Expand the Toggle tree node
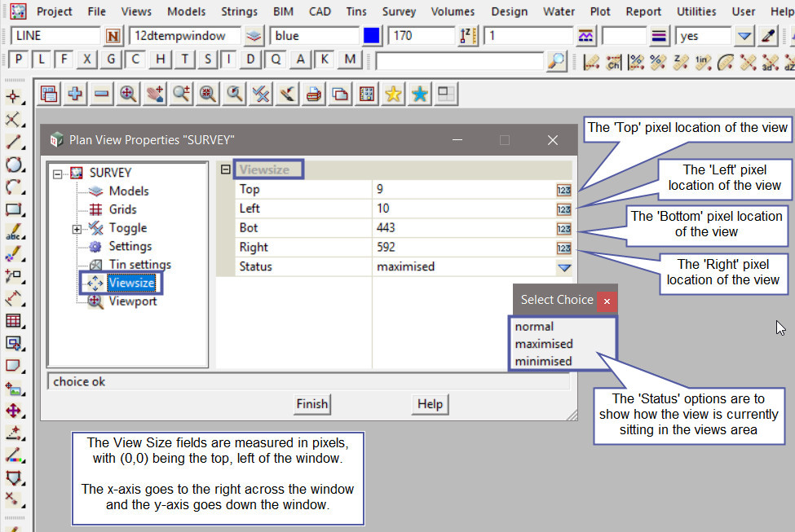 pos(77,229)
